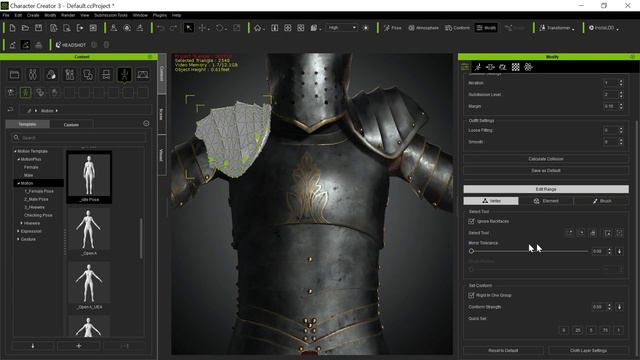The image size is (640, 360).
Task: Select the 1_Female Pose tree item
Action: (x=39, y=191)
